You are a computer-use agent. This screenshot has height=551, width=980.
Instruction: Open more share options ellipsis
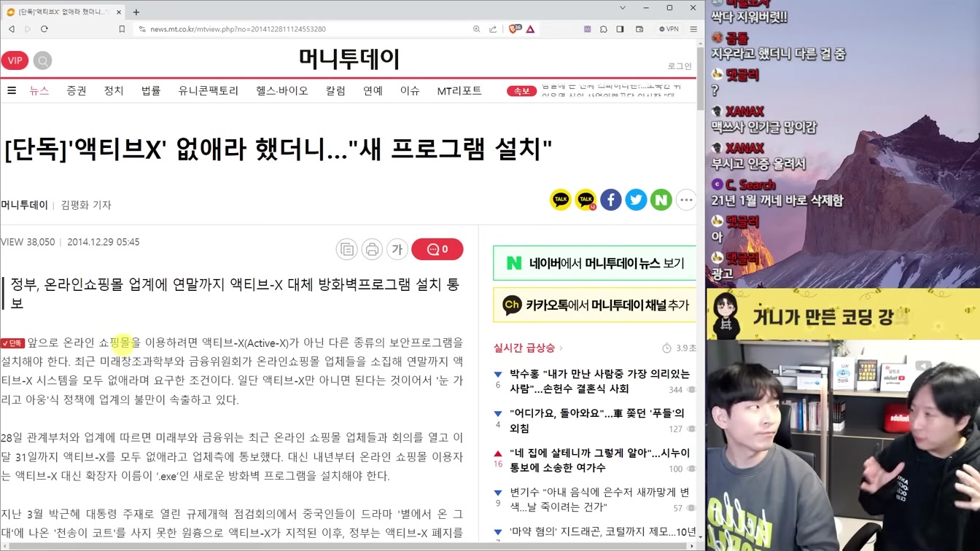pyautogui.click(x=686, y=200)
